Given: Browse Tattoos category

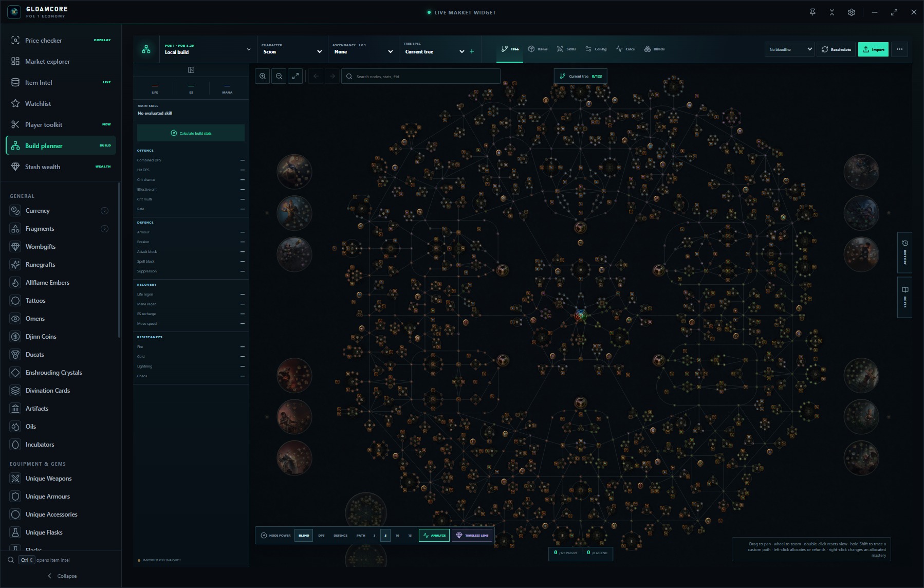Looking at the screenshot, I should pyautogui.click(x=60, y=301).
